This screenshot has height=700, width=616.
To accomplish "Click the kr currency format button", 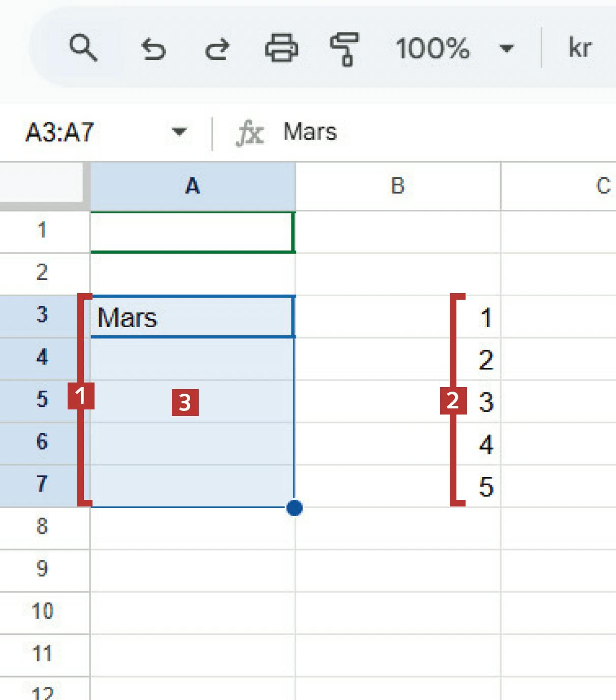I will point(580,48).
